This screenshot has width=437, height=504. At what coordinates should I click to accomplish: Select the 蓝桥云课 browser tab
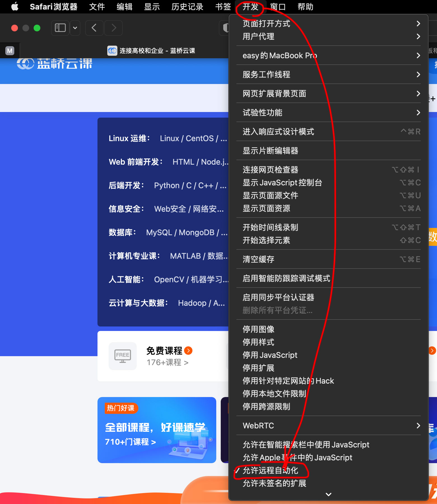pyautogui.click(x=151, y=51)
